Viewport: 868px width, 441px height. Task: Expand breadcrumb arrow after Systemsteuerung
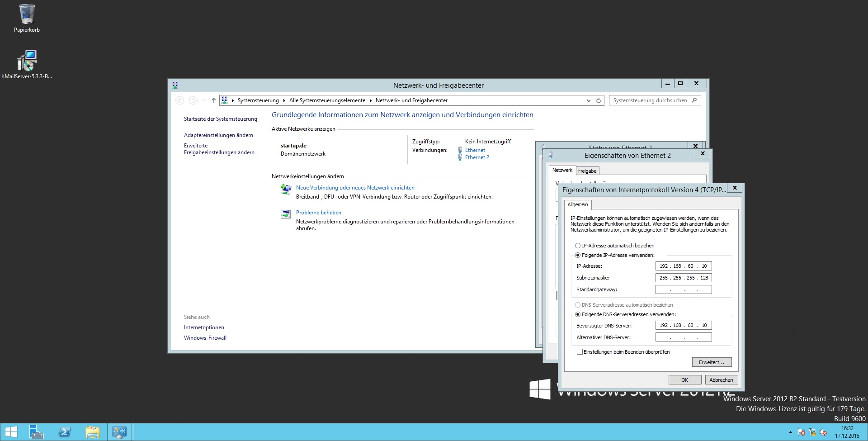click(284, 100)
